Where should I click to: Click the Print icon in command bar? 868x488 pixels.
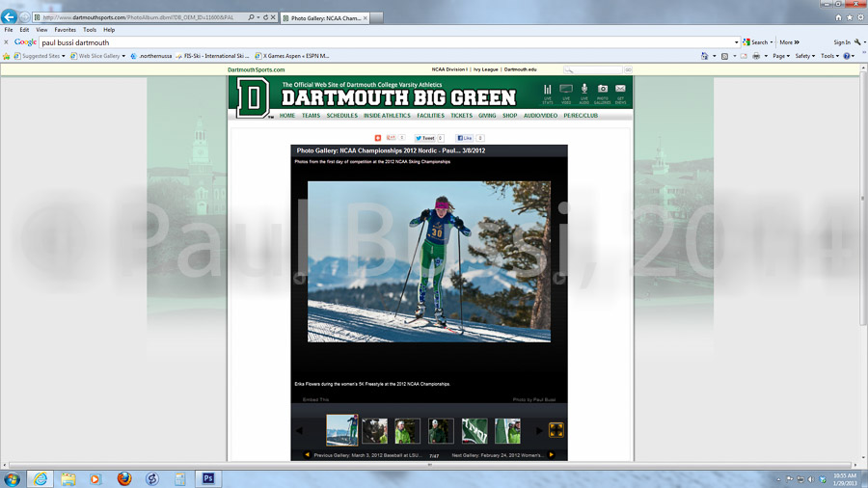756,56
